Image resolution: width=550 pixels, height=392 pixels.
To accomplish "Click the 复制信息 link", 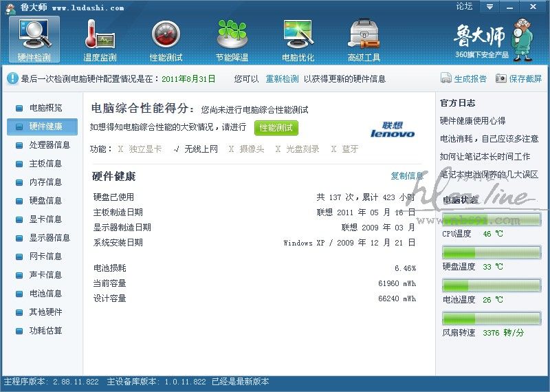I will pos(406,176).
